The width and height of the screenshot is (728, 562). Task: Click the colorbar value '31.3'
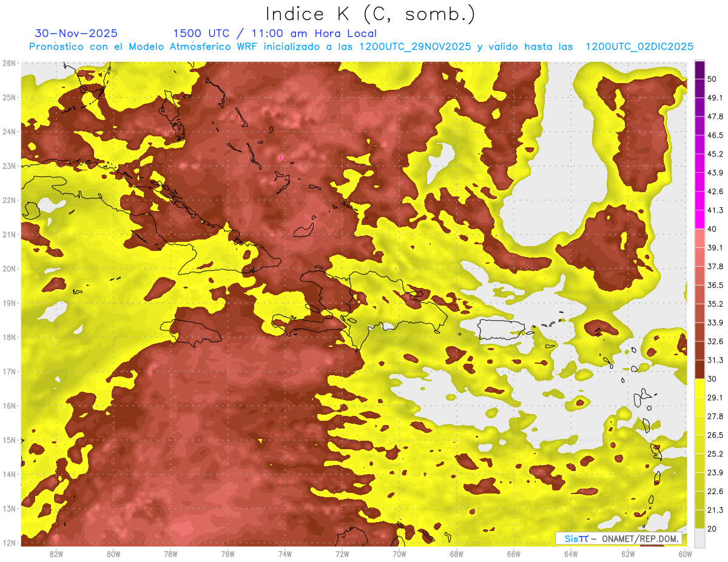tap(715, 360)
